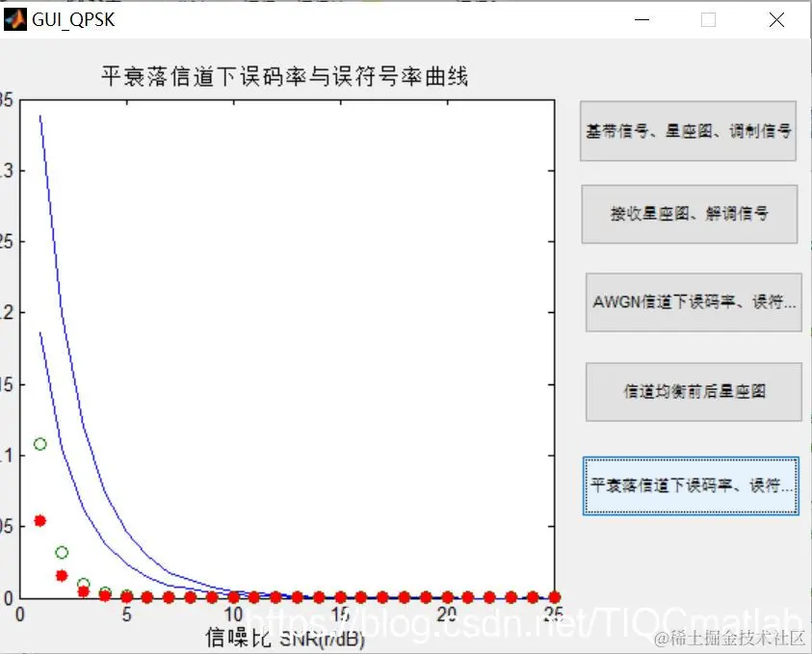This screenshot has width=812, height=654.
Task: Minimize the GUI_QPSK window
Action: [x=642, y=19]
